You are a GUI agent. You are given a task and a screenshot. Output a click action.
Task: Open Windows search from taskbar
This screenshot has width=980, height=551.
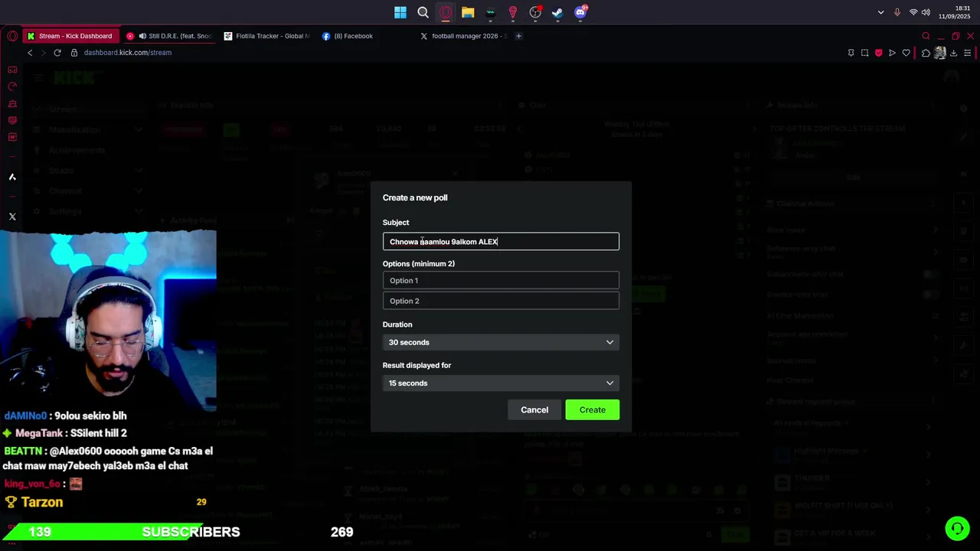[x=423, y=12]
